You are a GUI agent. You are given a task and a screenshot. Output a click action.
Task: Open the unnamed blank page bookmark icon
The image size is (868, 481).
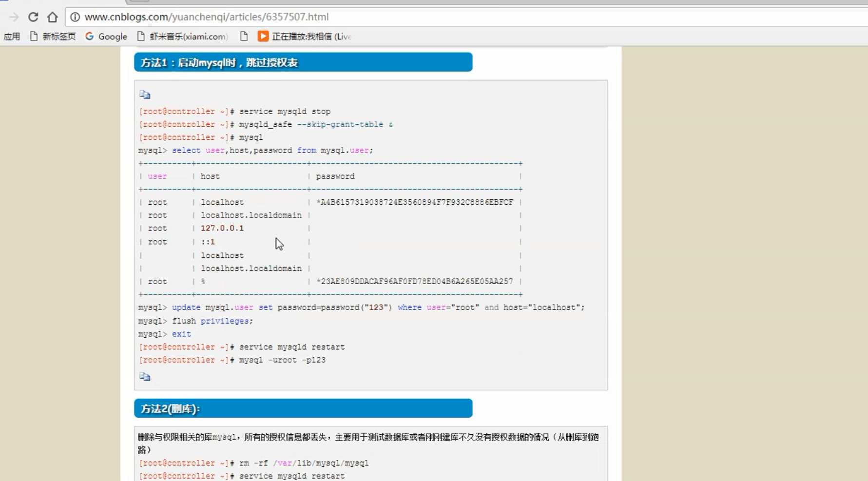(244, 37)
